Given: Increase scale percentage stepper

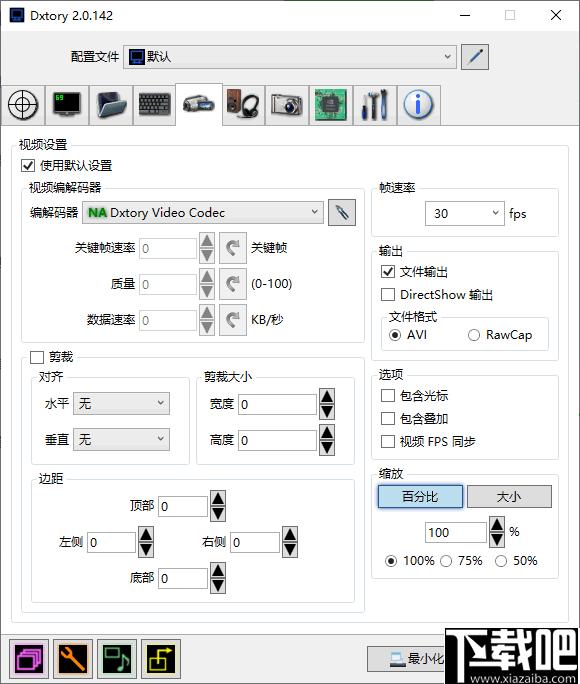Looking at the screenshot, I should 497,524.
